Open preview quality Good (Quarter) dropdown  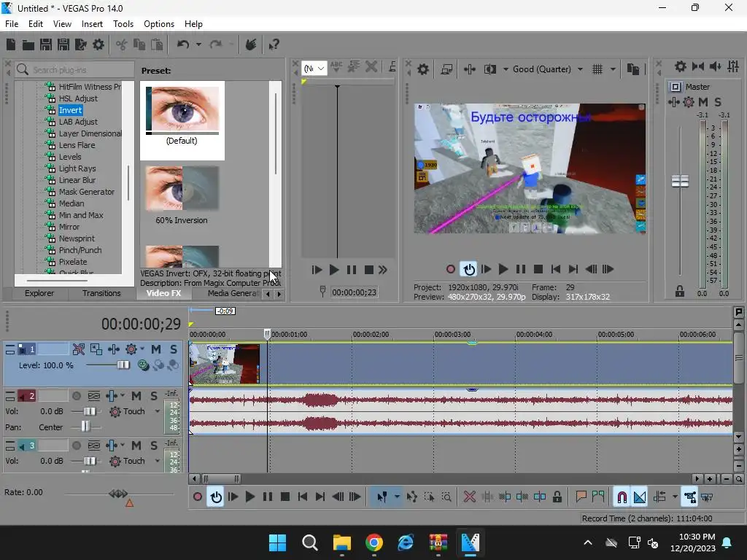tap(547, 69)
